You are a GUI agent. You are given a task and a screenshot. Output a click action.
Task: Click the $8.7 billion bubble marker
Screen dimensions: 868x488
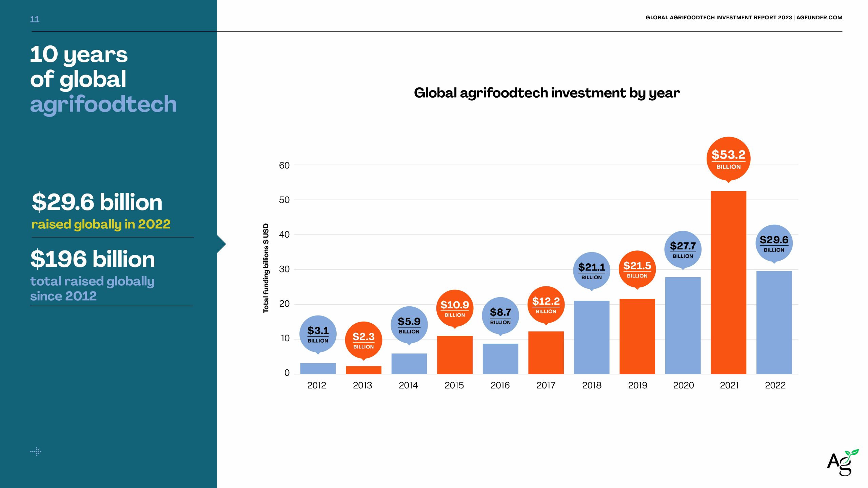pos(500,316)
